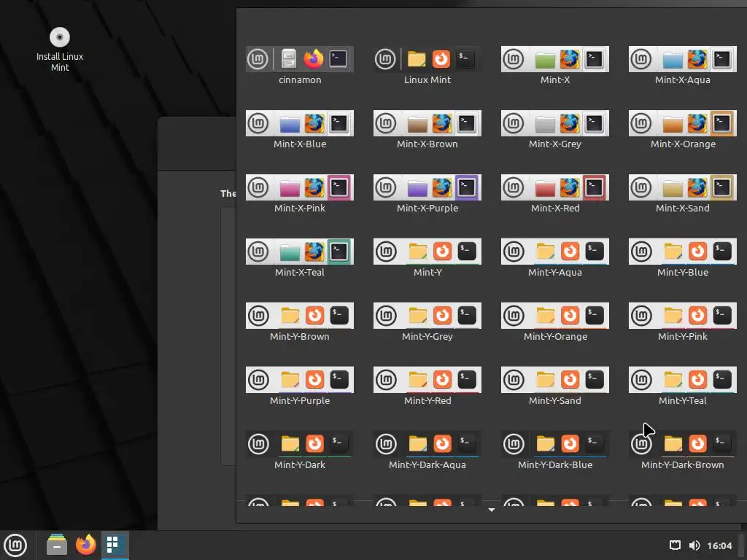Open Firefox from the panel
Image resolution: width=747 pixels, height=560 pixels.
click(x=86, y=545)
